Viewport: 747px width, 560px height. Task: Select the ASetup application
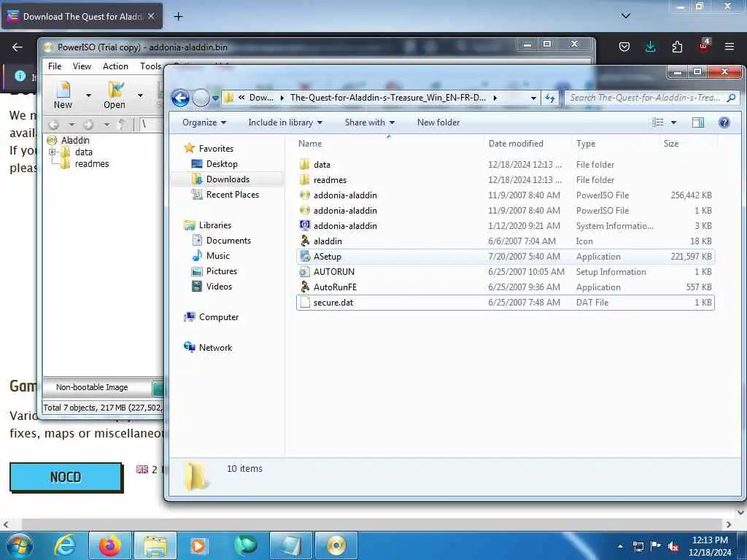tap(506, 256)
